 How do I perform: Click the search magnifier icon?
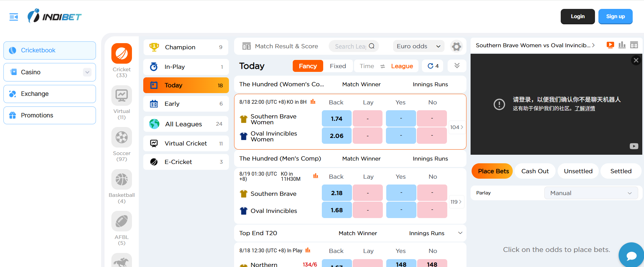[372, 46]
